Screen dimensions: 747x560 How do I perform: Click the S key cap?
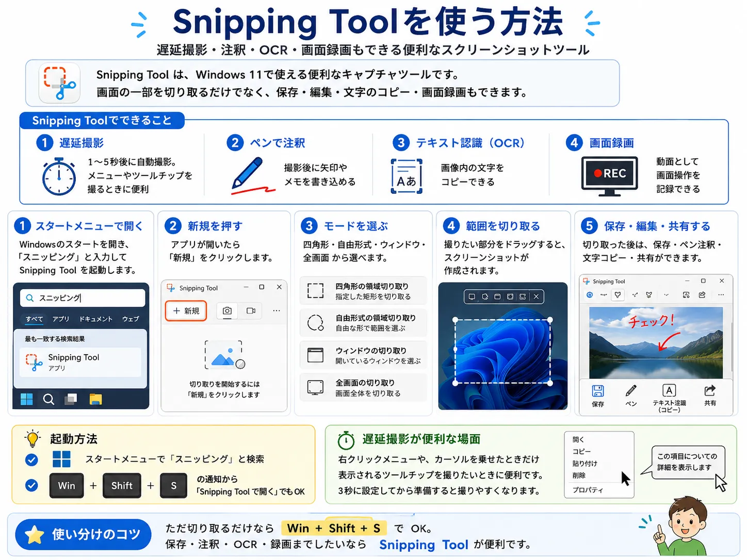point(174,486)
